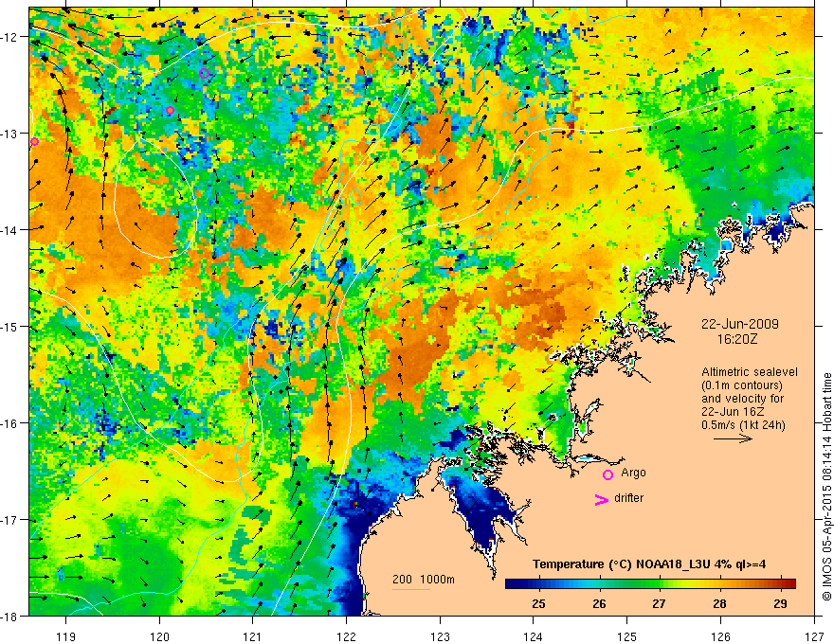
Task: Click the longitude axis label 126
Action: tap(720, 636)
